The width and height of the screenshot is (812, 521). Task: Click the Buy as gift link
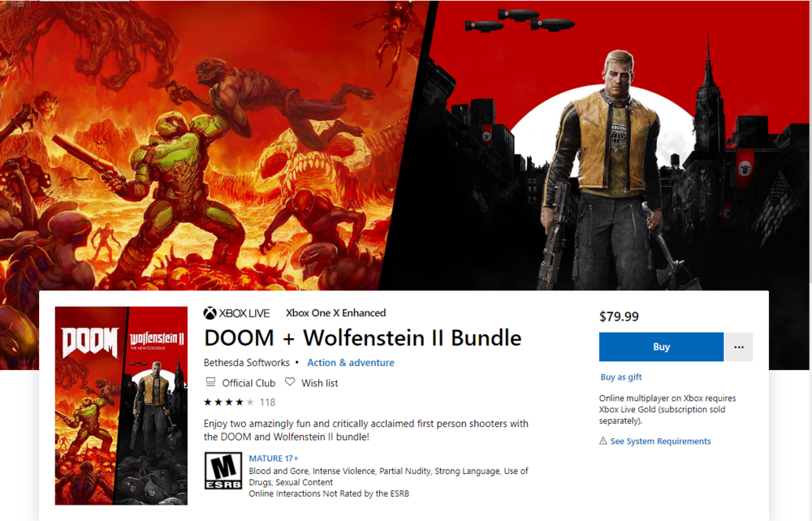(621, 377)
